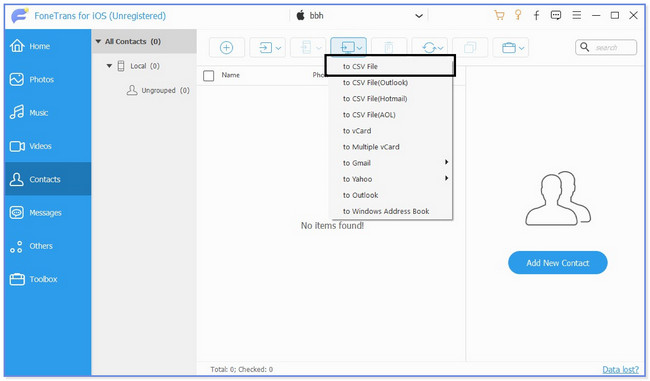
Task: Click the Toolbox briefcase icon in toolbar
Action: tap(509, 48)
